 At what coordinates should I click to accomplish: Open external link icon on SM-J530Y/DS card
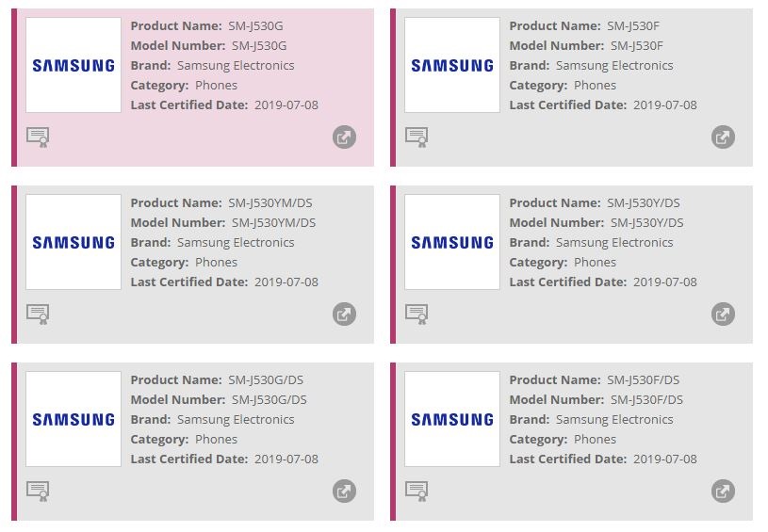(x=723, y=314)
